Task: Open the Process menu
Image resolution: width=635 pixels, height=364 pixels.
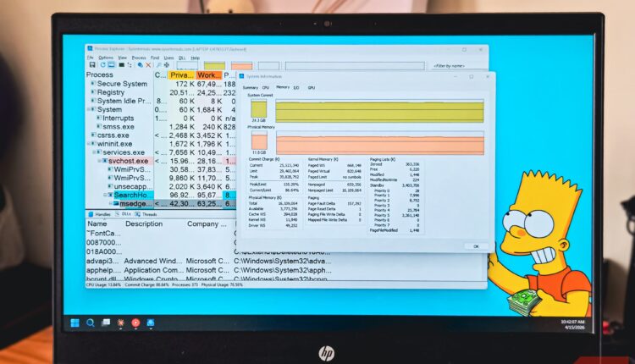Action: (x=139, y=58)
